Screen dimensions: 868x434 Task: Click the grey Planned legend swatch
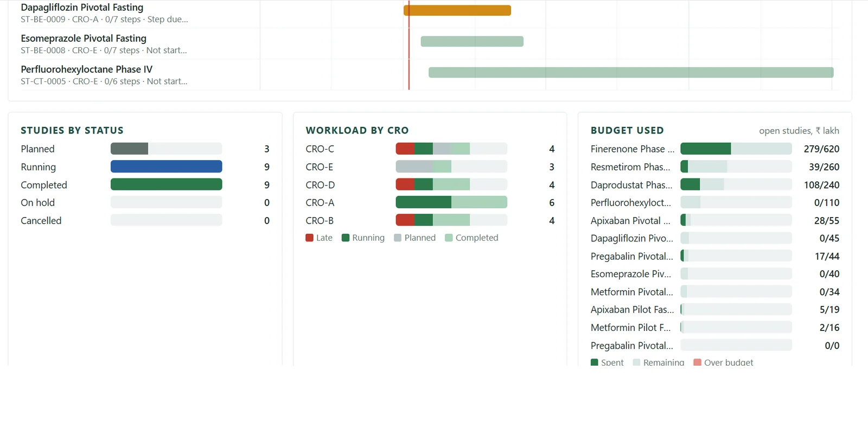pyautogui.click(x=398, y=238)
